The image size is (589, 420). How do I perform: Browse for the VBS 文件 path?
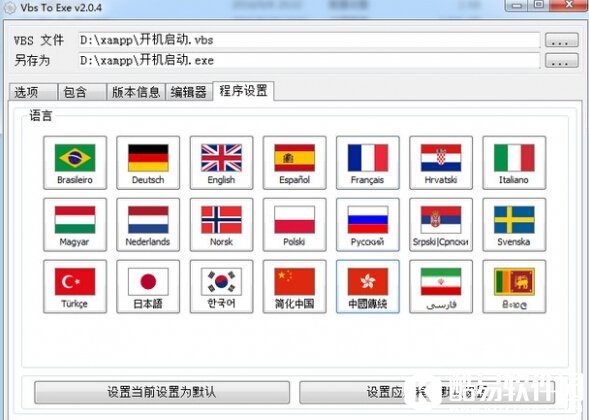click(x=562, y=40)
